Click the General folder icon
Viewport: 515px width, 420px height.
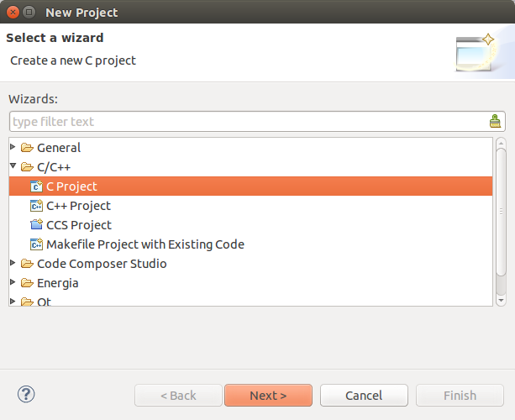[x=27, y=148]
